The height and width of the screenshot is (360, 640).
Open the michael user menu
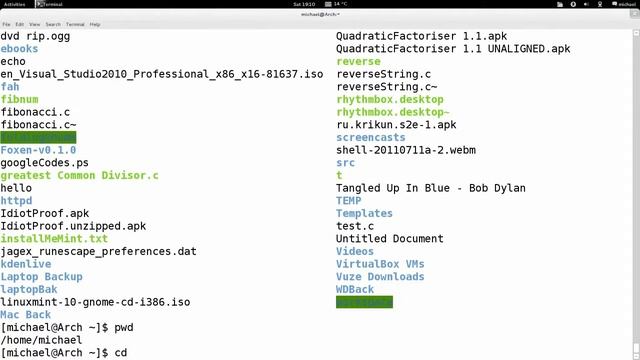click(x=624, y=4)
